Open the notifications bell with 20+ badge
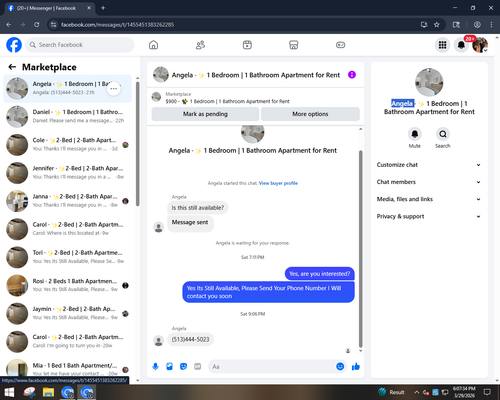 461,45
